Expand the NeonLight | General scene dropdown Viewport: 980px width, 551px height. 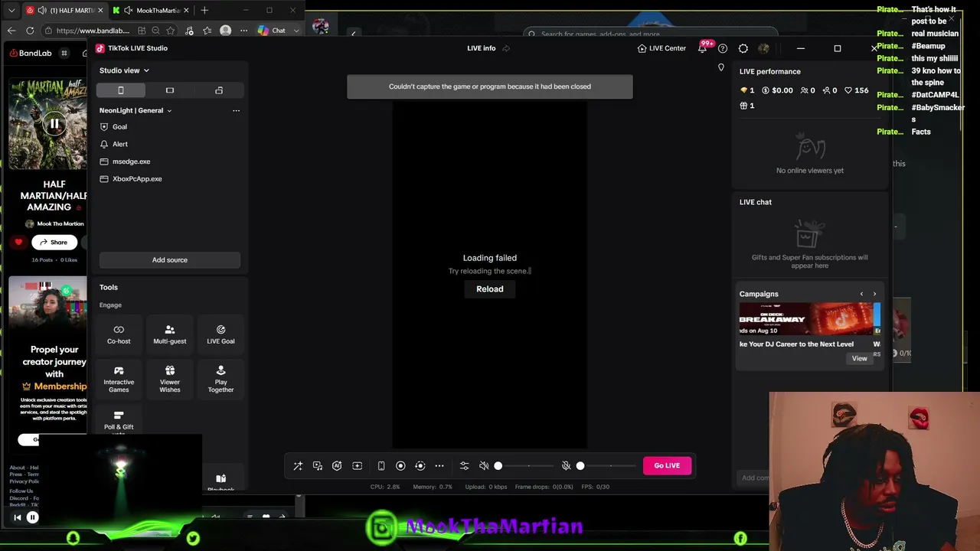(x=136, y=110)
